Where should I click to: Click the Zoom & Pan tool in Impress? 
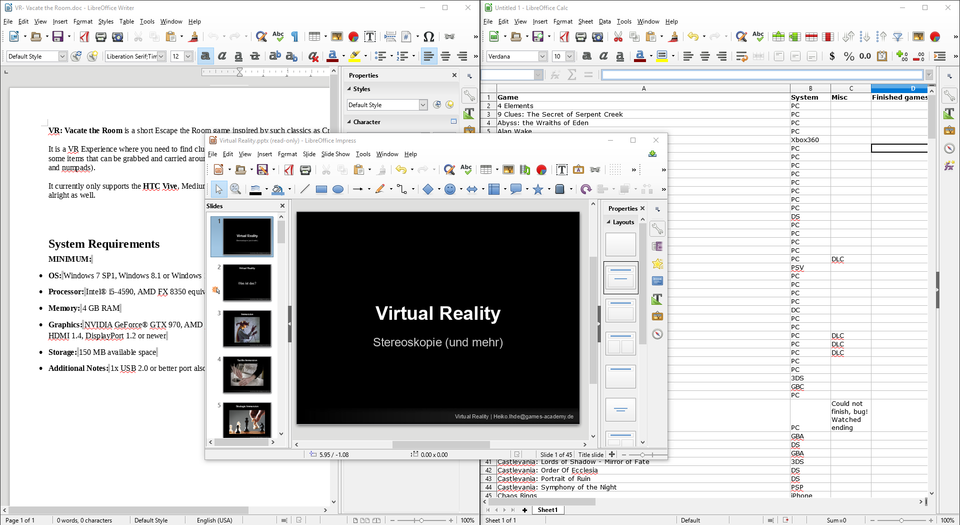click(235, 189)
